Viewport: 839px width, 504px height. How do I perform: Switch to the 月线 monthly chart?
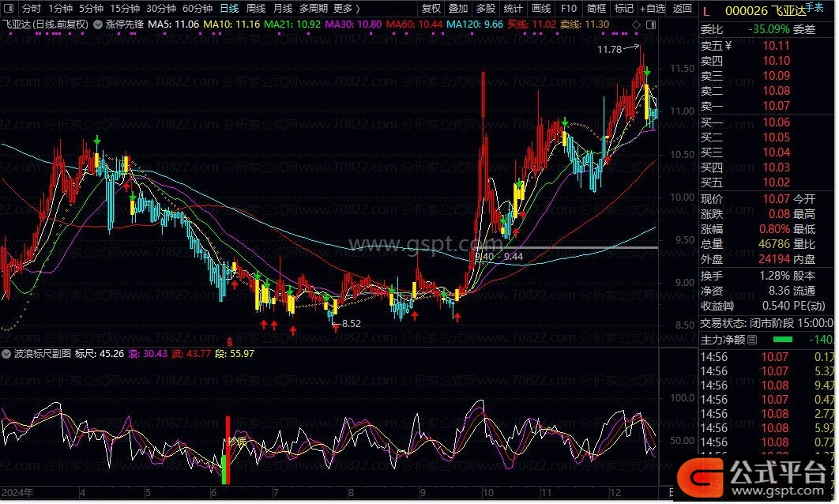(x=283, y=9)
